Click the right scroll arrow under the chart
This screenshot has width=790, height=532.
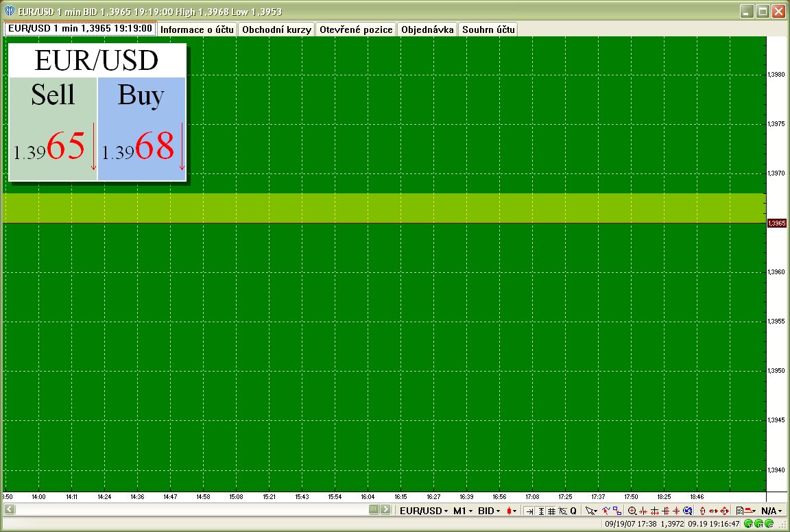click(x=385, y=509)
